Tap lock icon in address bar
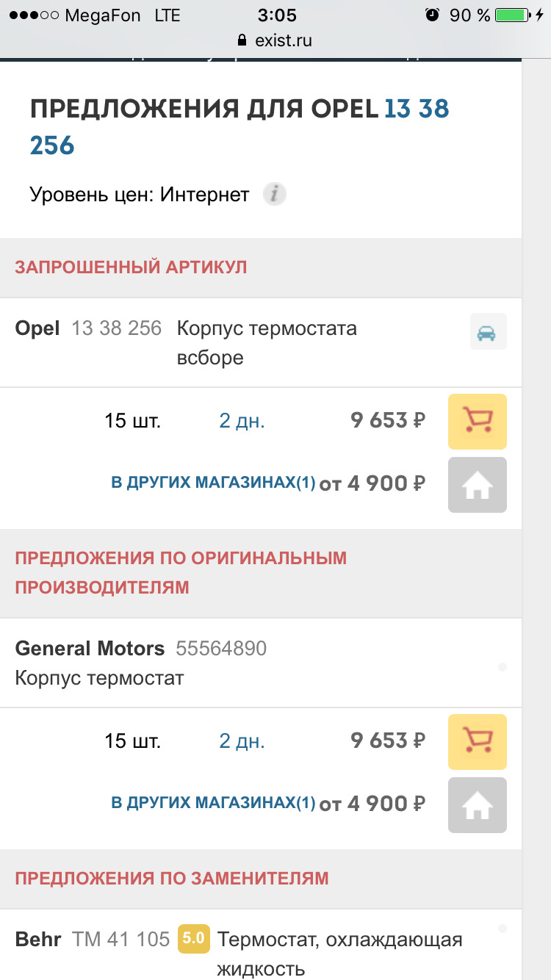The width and height of the screenshot is (551, 980). pos(240,41)
